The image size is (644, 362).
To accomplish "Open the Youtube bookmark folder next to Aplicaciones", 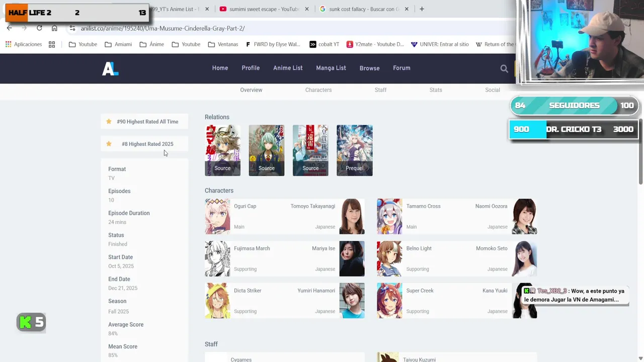I will click(x=83, y=44).
